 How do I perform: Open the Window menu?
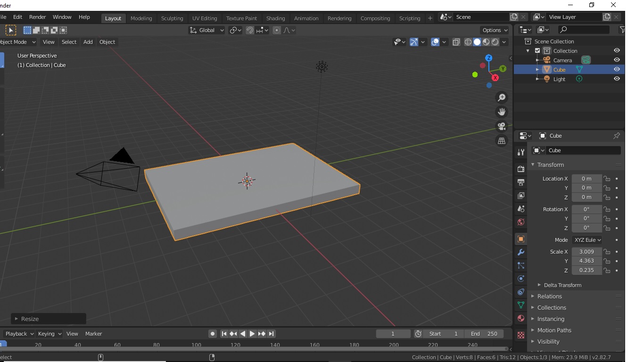point(62,17)
